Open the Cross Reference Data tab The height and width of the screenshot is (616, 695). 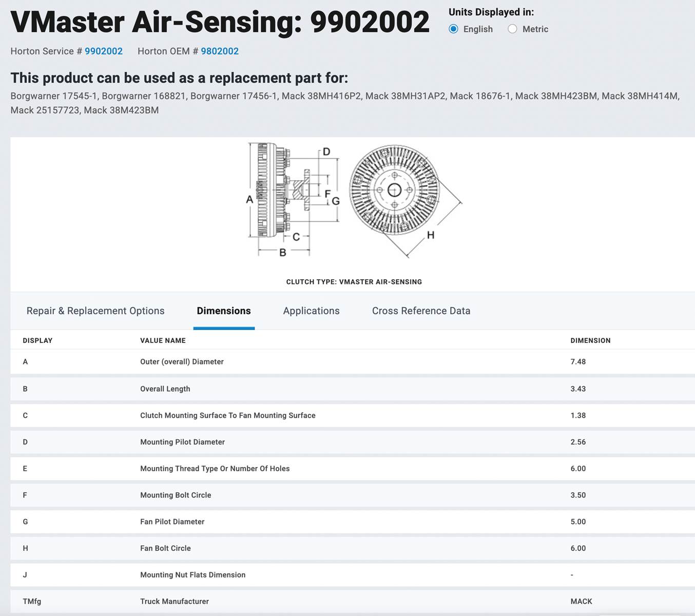pos(421,311)
